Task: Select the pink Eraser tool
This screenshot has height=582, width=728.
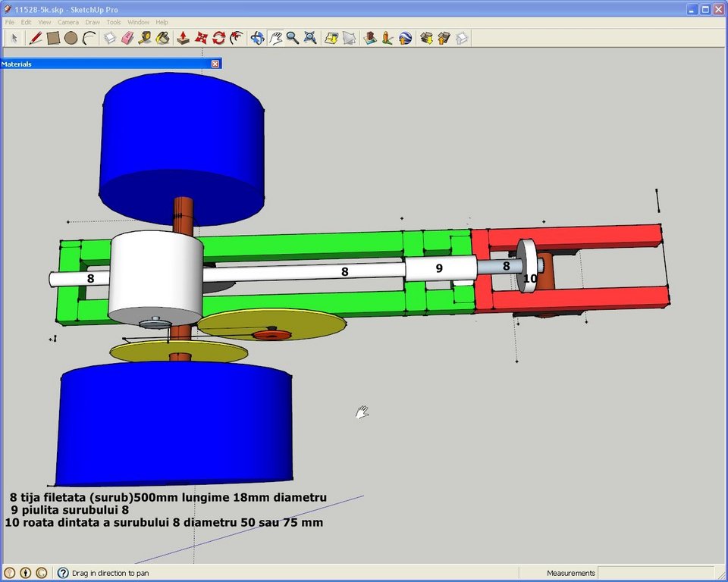Action: [x=127, y=38]
